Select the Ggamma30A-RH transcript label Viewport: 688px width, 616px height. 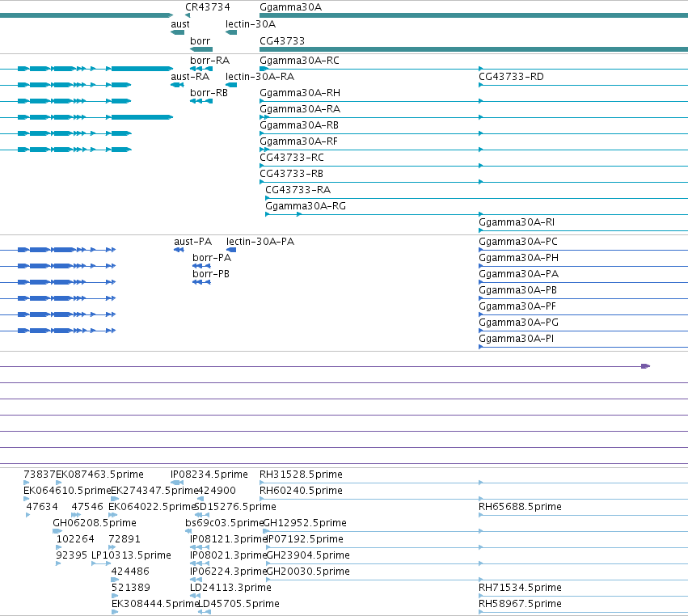pyautogui.click(x=300, y=93)
